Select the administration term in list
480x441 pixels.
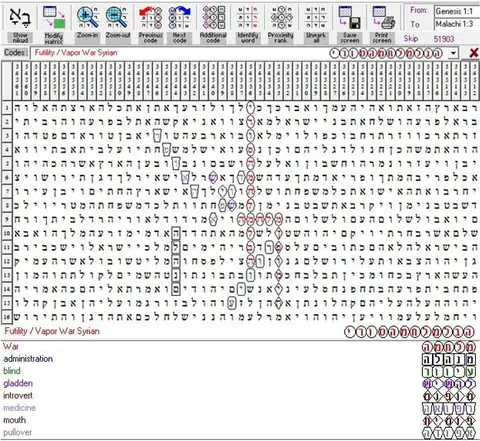[28, 359]
